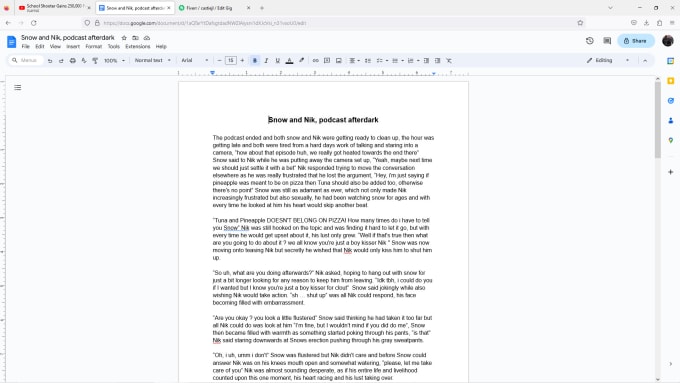Click the checklist icon
The height and width of the screenshot is (383, 680).
[379, 61]
